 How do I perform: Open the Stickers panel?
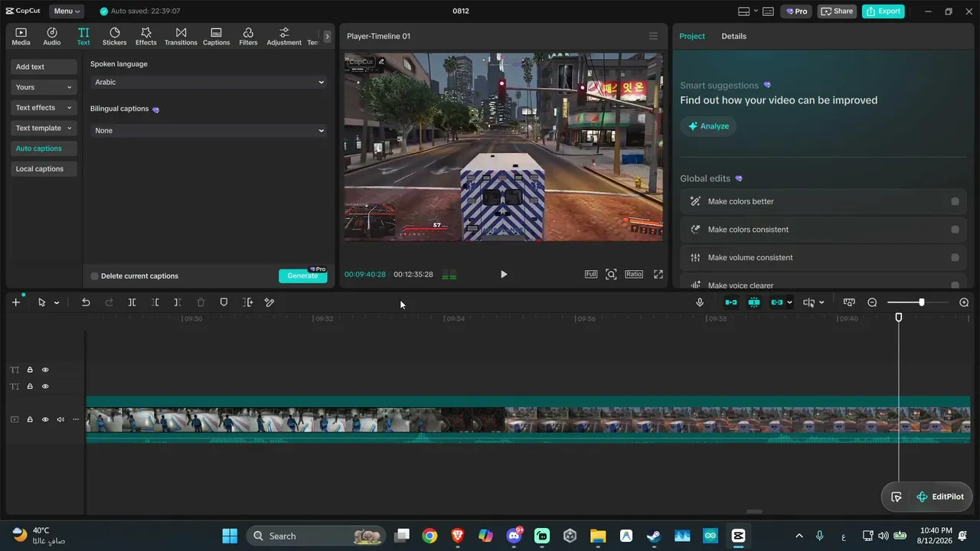coord(115,36)
